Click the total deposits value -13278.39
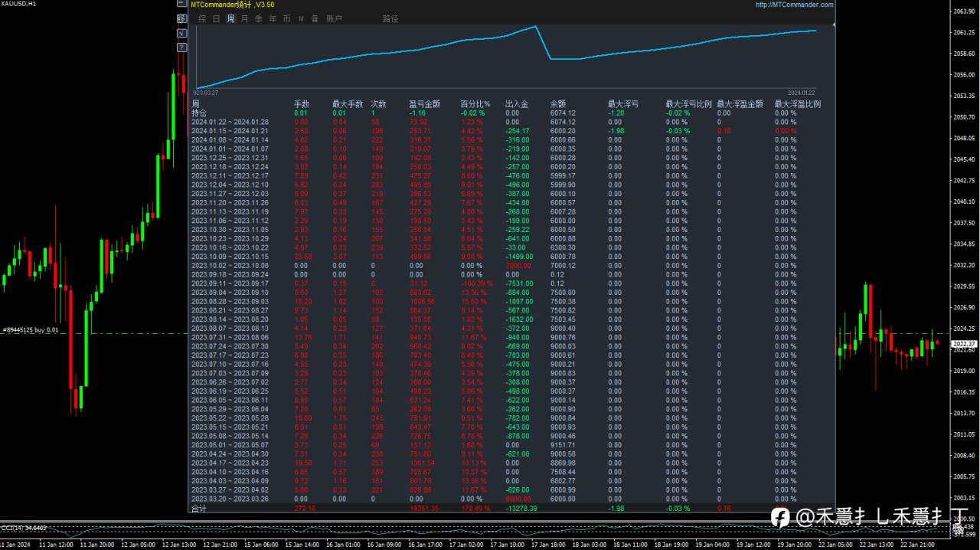The image size is (980, 550). pos(522,508)
